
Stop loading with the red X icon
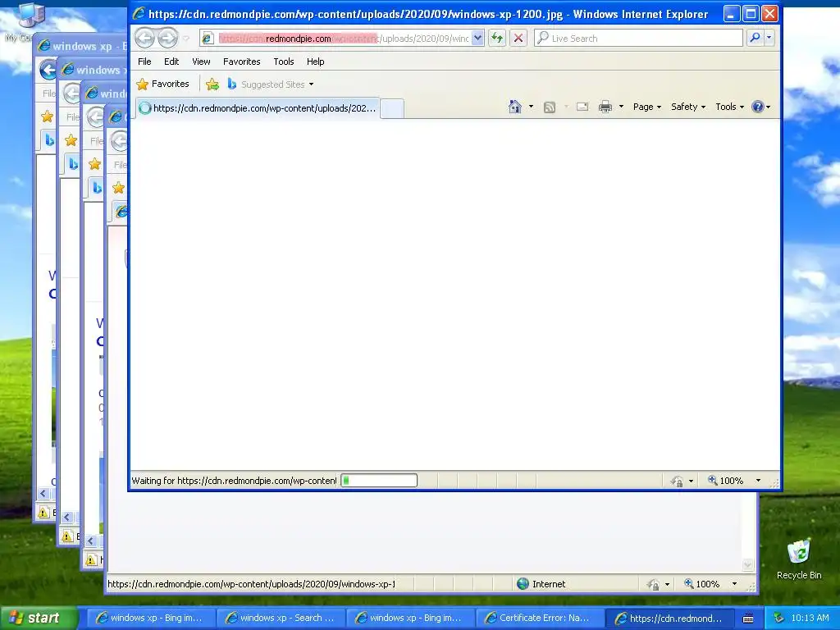518,38
